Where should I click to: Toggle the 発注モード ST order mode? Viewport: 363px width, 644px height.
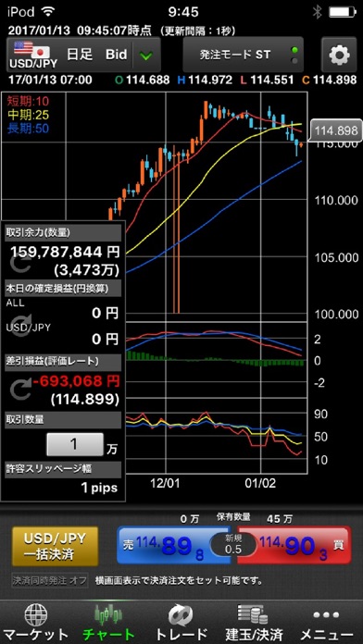[243, 55]
